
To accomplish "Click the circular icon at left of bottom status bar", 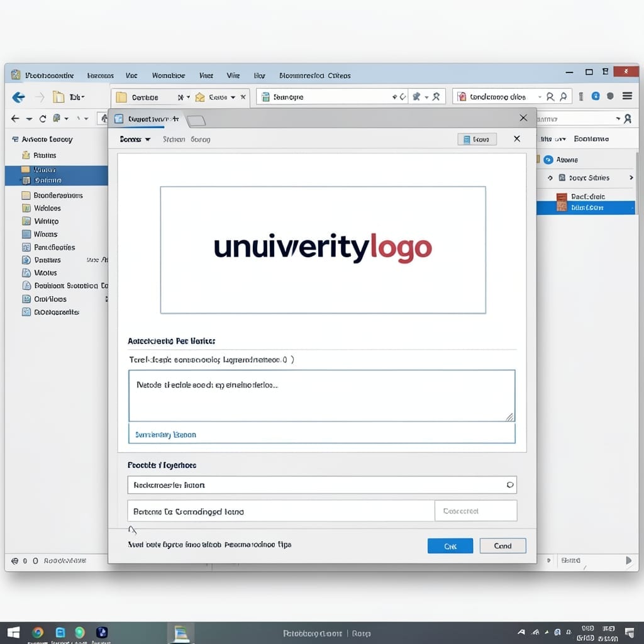I will pyautogui.click(x=15, y=560).
